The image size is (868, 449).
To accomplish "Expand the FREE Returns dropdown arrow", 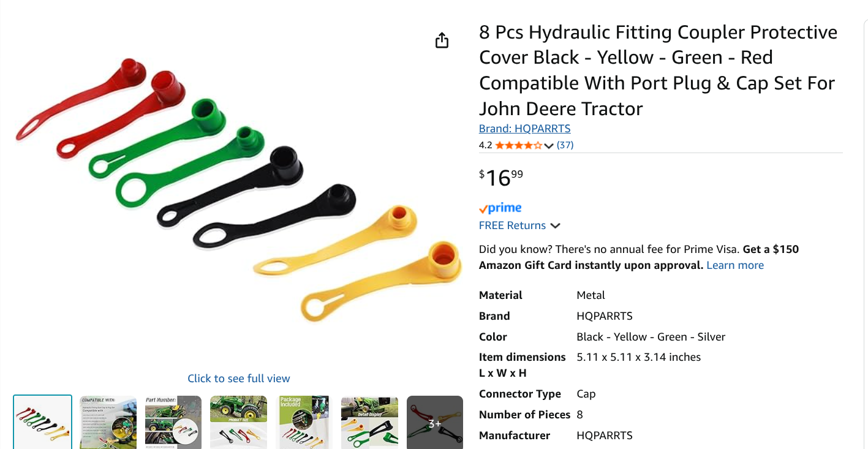I will pyautogui.click(x=555, y=225).
